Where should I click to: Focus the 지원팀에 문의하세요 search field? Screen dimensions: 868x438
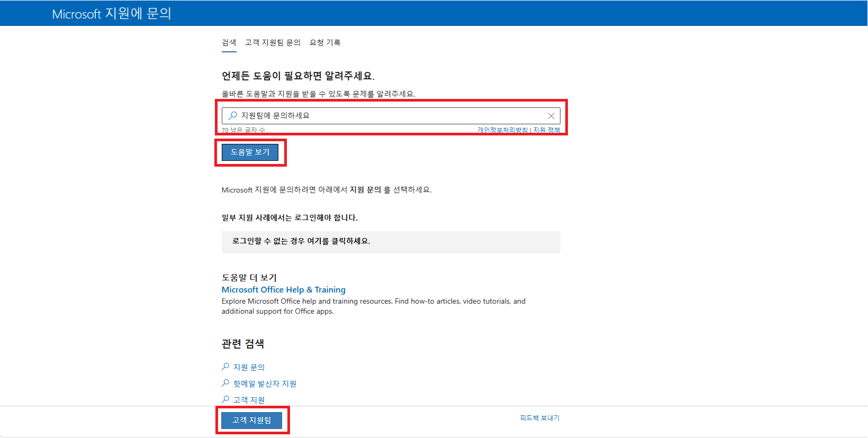(391, 116)
